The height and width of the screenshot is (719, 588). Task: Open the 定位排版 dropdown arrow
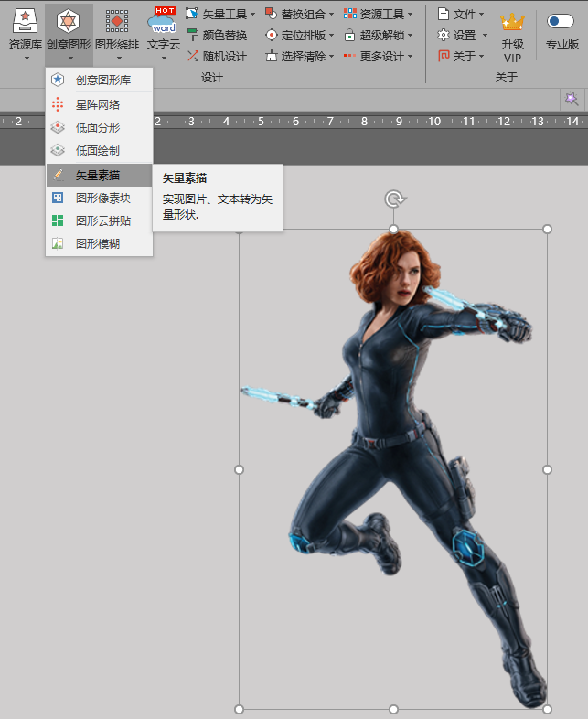331,36
